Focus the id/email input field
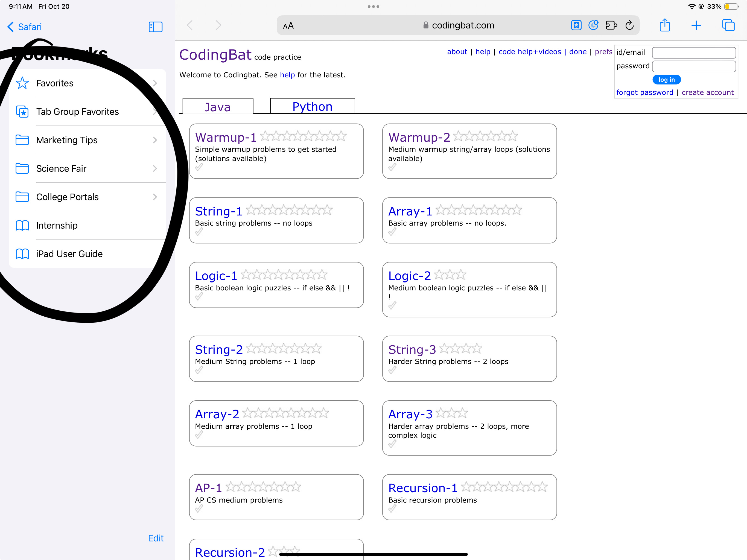 (694, 52)
